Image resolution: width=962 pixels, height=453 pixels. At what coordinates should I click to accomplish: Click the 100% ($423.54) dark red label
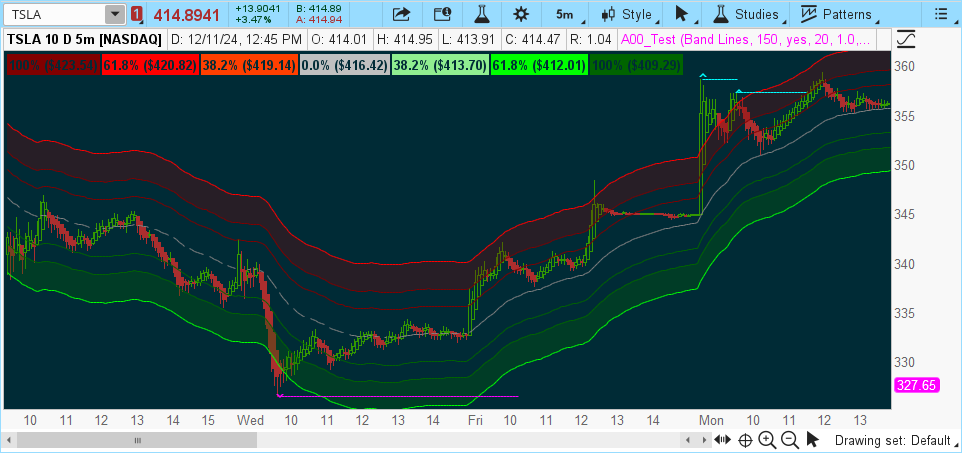(x=53, y=64)
